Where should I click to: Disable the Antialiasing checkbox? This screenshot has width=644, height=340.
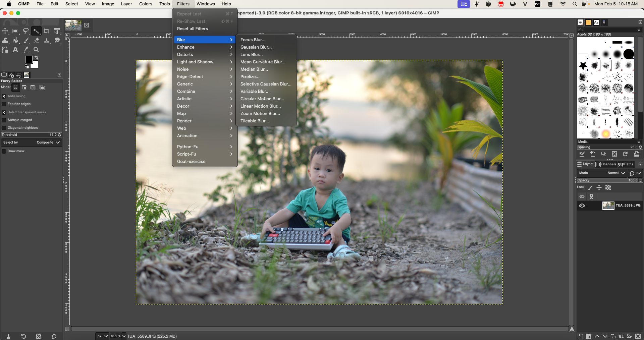tap(4, 96)
